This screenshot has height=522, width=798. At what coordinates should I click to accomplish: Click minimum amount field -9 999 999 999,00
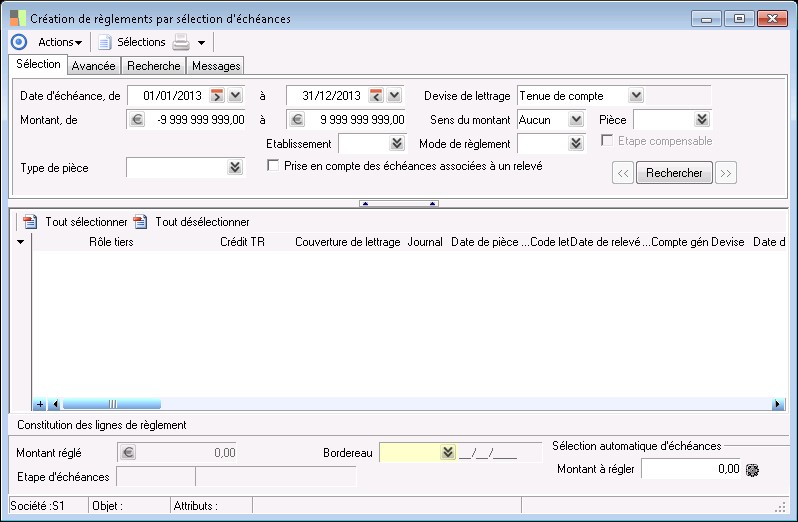pyautogui.click(x=196, y=120)
